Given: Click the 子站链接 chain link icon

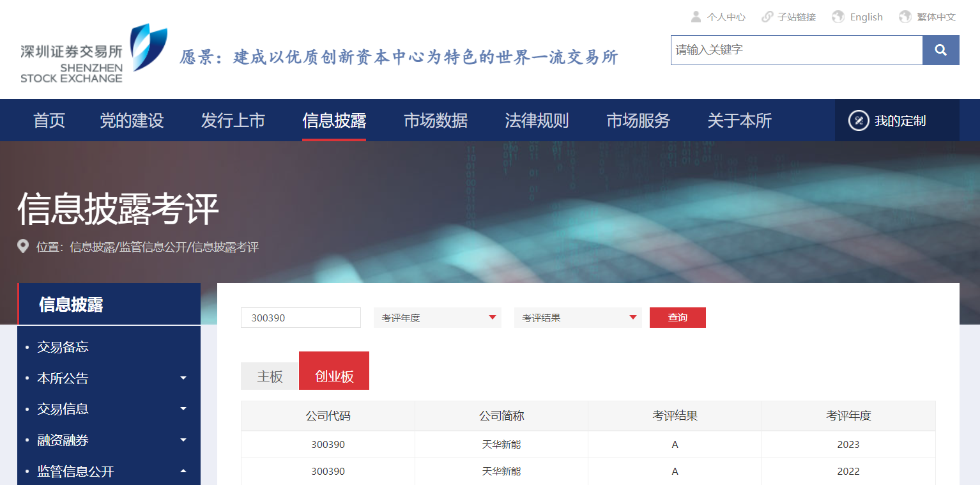Looking at the screenshot, I should point(767,17).
